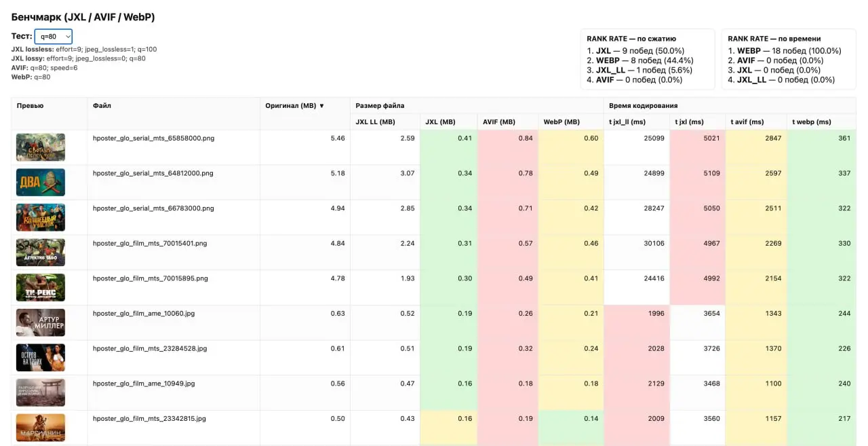The height and width of the screenshot is (446, 868).
Task: Click the Файл column header
Action: click(x=102, y=106)
